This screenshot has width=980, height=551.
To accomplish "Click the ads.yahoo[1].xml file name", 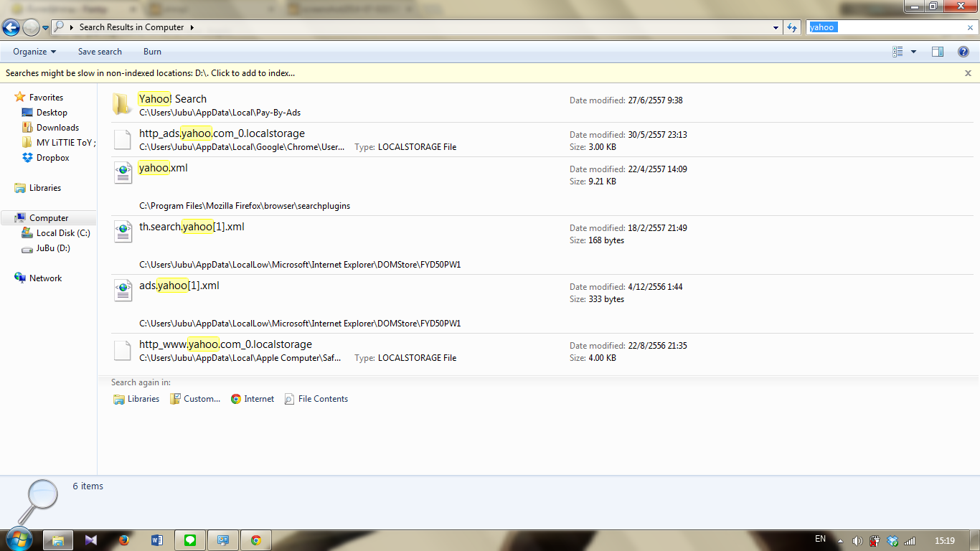I will (179, 286).
